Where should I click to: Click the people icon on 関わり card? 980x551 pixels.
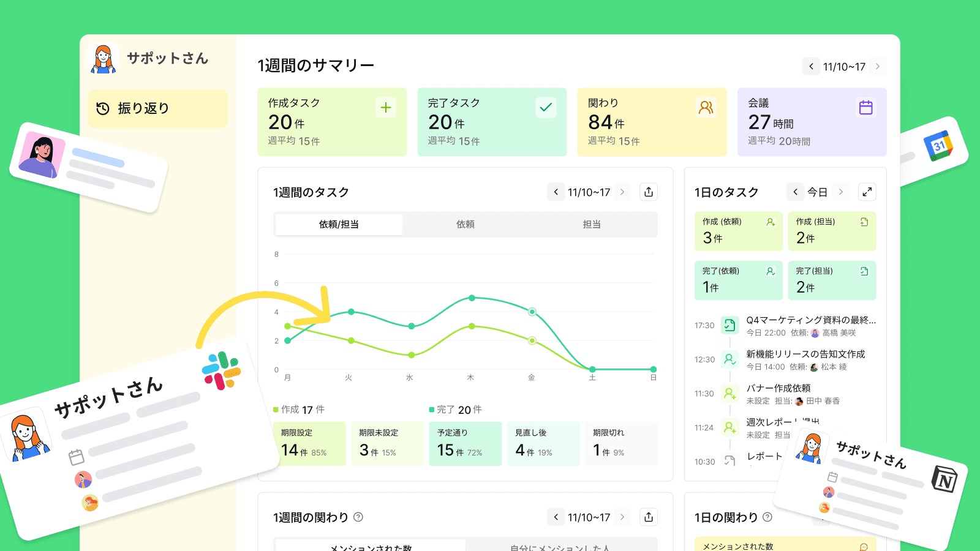pos(706,108)
